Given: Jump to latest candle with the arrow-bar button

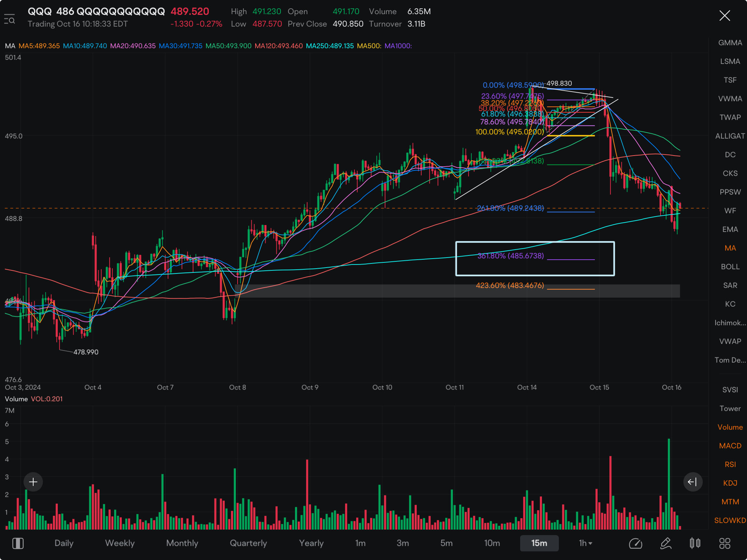Looking at the screenshot, I should coord(693,482).
